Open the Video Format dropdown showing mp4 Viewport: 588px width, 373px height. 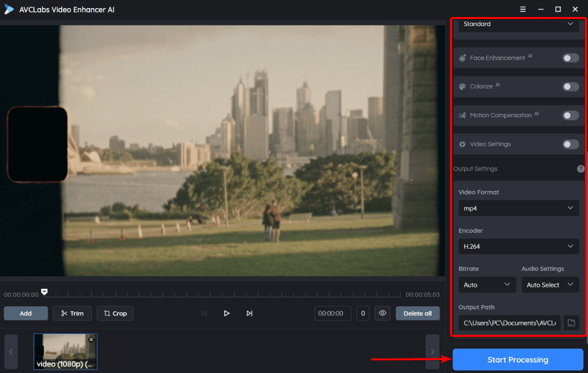pyautogui.click(x=518, y=208)
